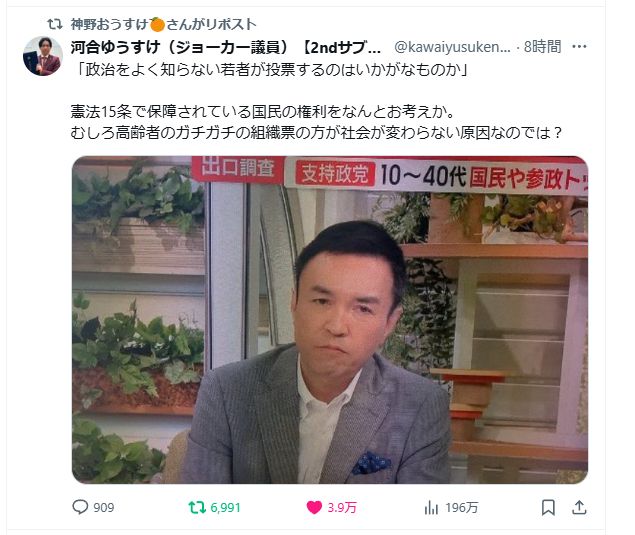Bookmark this post

coord(548,507)
